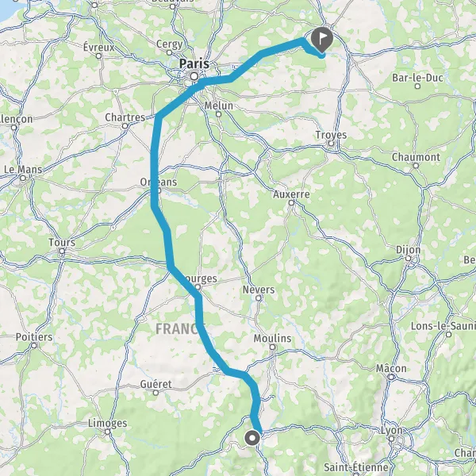
Task: Select the Nevers city dot
Action: tap(259, 298)
